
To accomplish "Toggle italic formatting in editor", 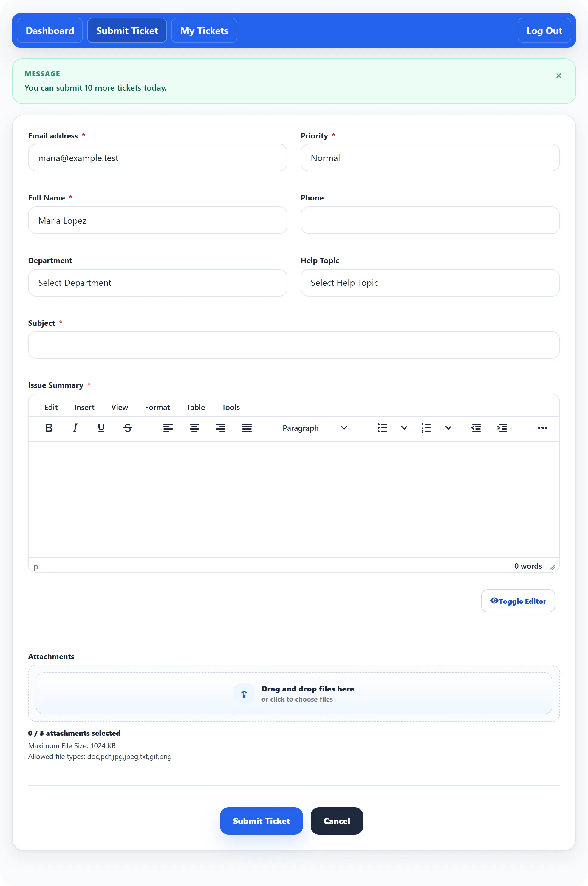I will [75, 427].
